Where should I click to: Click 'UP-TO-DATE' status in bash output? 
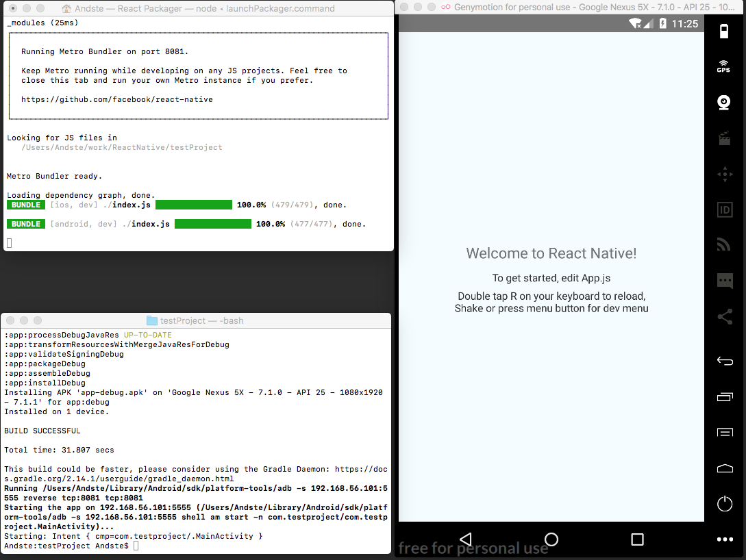click(147, 335)
